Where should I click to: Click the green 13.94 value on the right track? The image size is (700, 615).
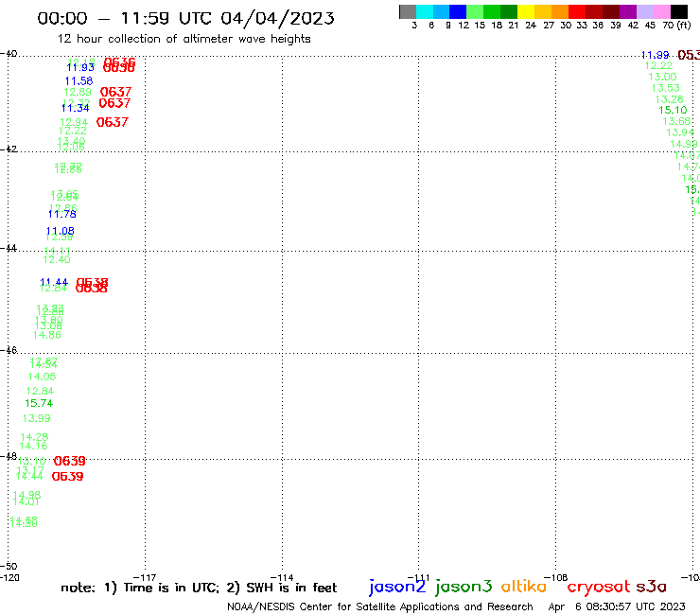point(680,132)
